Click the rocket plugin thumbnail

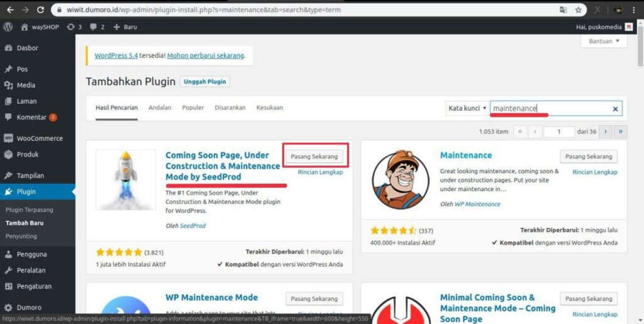pos(126,179)
